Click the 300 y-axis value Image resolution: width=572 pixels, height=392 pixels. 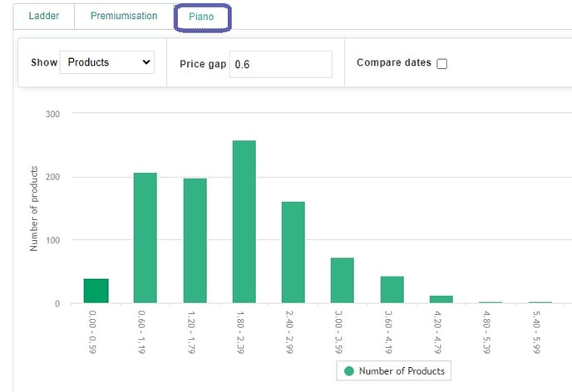[52, 114]
